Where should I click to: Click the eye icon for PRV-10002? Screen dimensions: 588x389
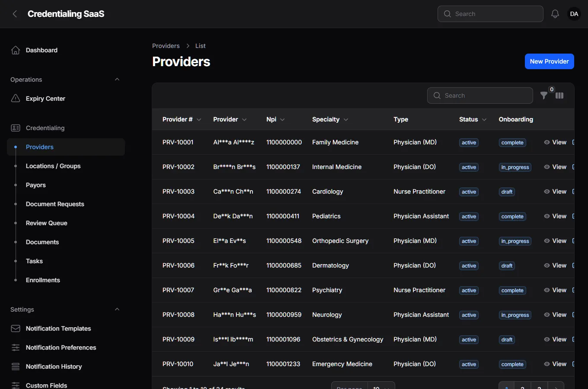[x=547, y=167]
